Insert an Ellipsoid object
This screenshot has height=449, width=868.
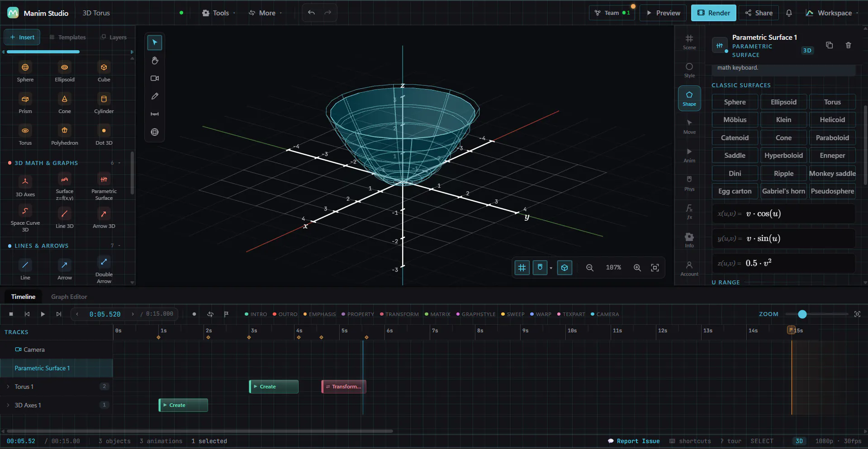coord(65,71)
